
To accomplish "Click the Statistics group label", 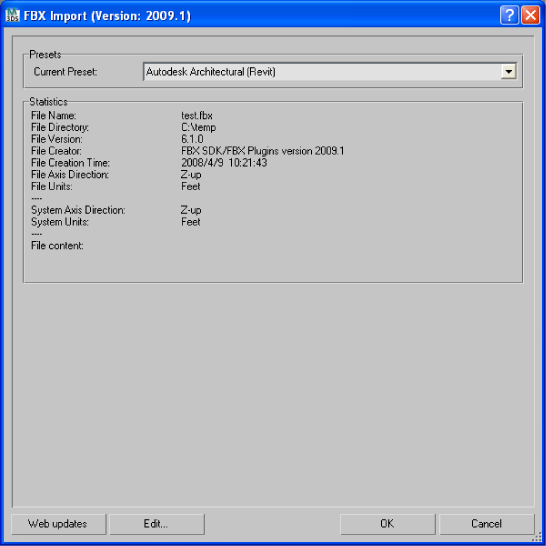I will [x=48, y=102].
